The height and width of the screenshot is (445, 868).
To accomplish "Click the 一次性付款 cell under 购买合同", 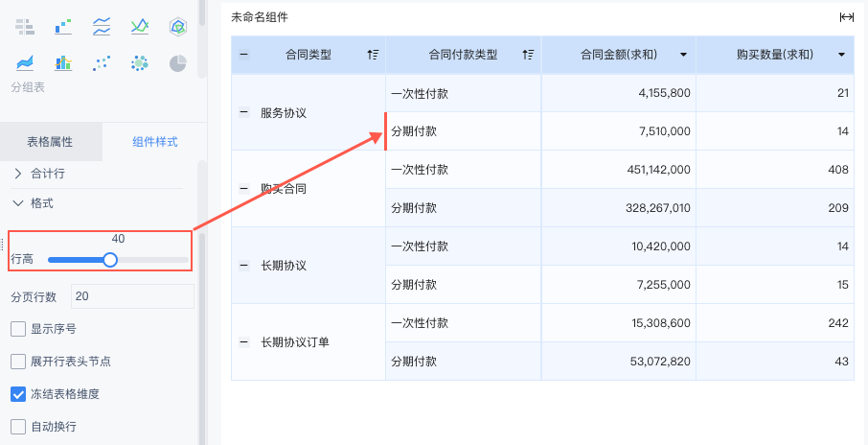I will click(464, 170).
